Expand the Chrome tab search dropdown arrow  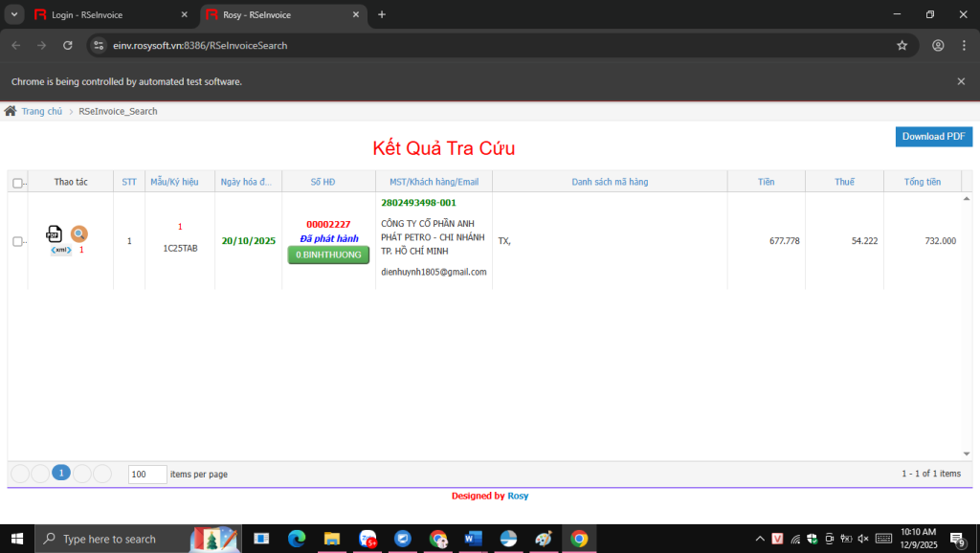14,14
